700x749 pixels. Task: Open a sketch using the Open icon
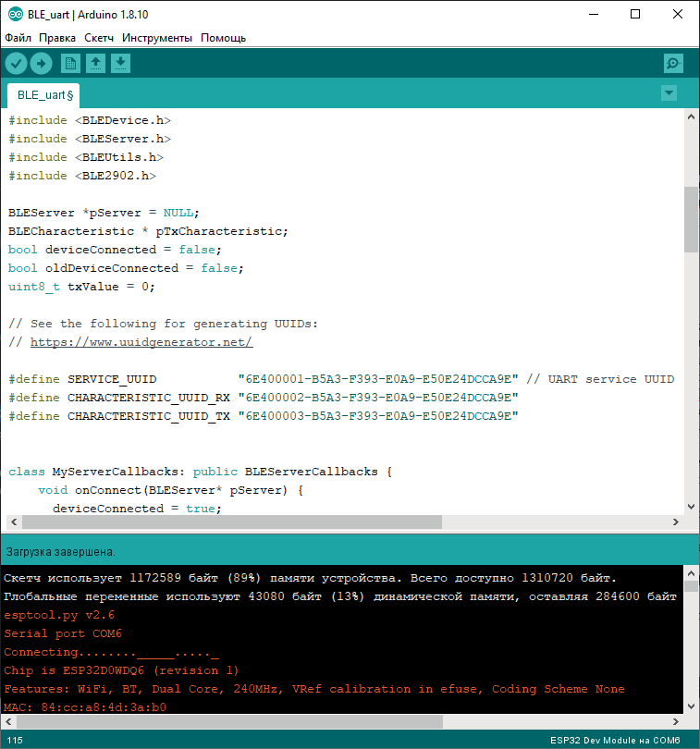95,63
